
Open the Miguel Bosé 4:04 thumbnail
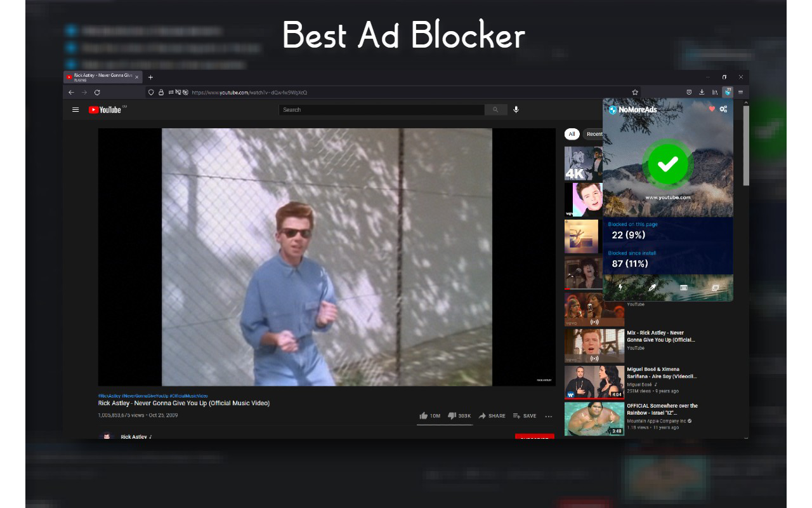pyautogui.click(x=594, y=382)
